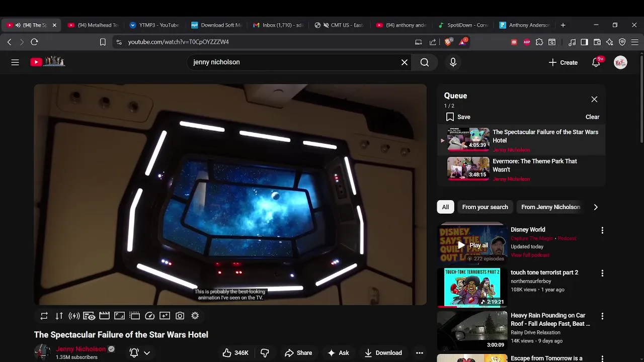
Task: Click the browser back arrow
Action: pos(9,42)
